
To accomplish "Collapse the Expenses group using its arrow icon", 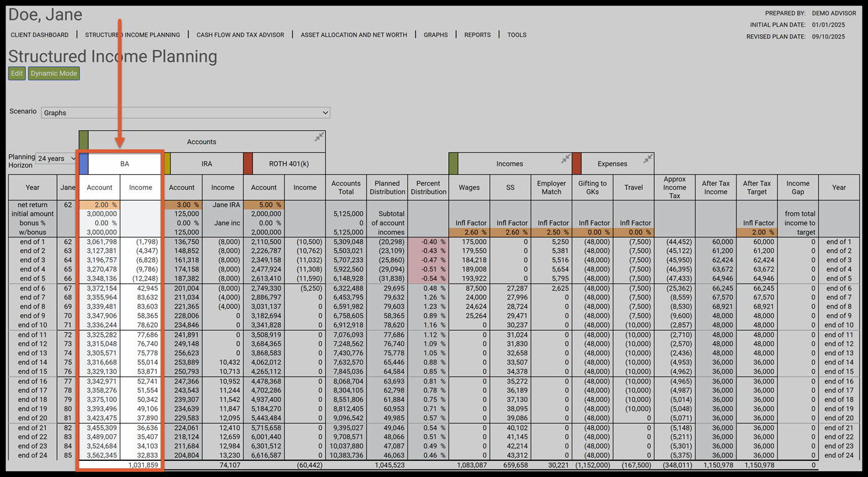I will pyautogui.click(x=647, y=159).
